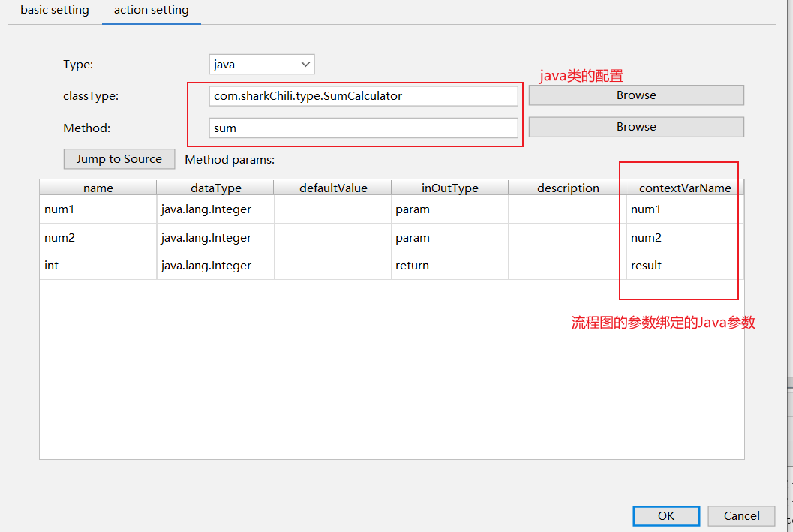The image size is (793, 532).
Task: Click the OK button
Action: click(665, 515)
